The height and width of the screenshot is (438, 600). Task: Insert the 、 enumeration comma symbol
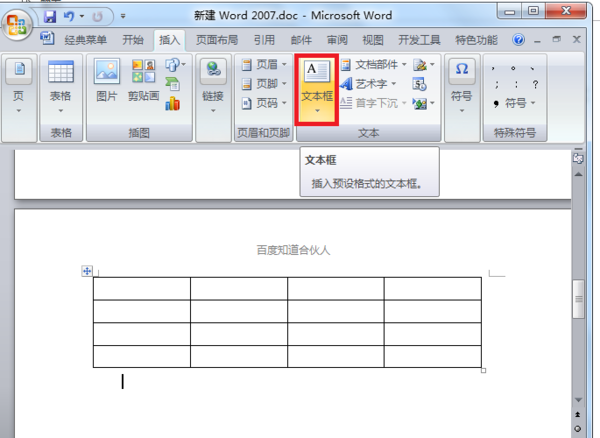[533, 68]
